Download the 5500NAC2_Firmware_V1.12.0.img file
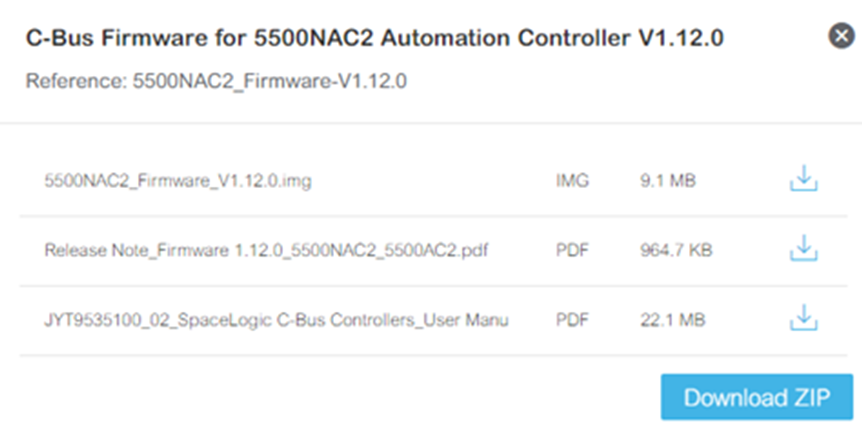Screen dimensions: 862x426 pos(804,178)
